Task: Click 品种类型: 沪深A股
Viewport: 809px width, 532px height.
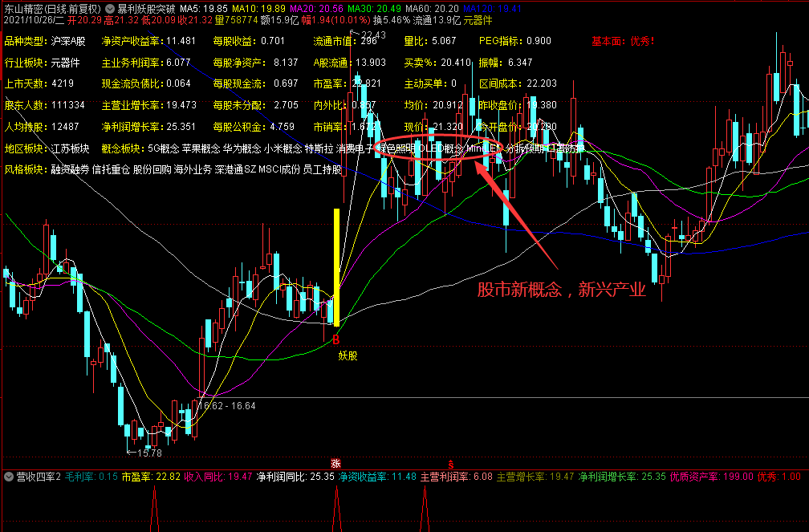Action: [45, 41]
